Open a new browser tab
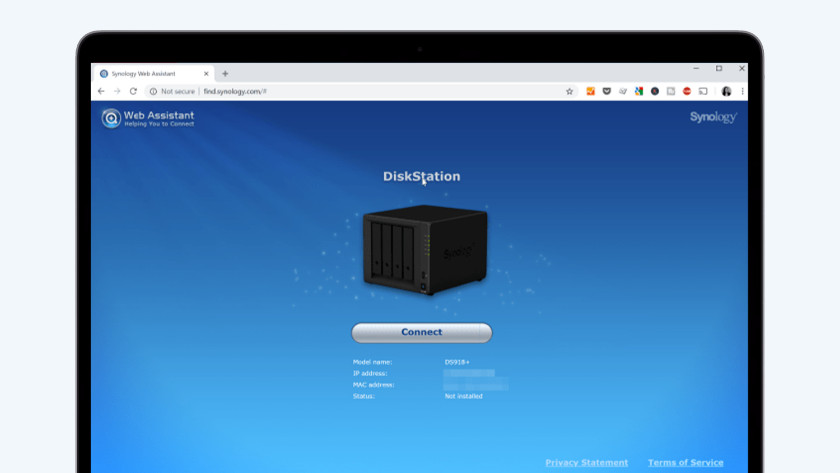Image resolution: width=840 pixels, height=473 pixels. point(225,73)
